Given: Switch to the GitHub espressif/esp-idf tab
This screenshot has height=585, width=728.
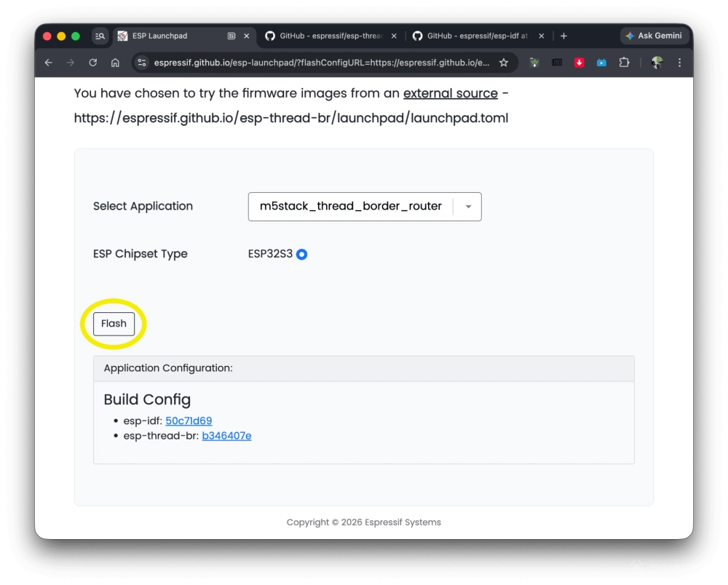Looking at the screenshot, I should pyautogui.click(x=478, y=36).
